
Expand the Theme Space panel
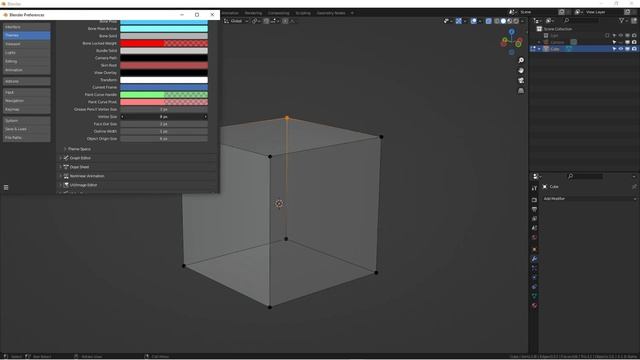coord(78,149)
